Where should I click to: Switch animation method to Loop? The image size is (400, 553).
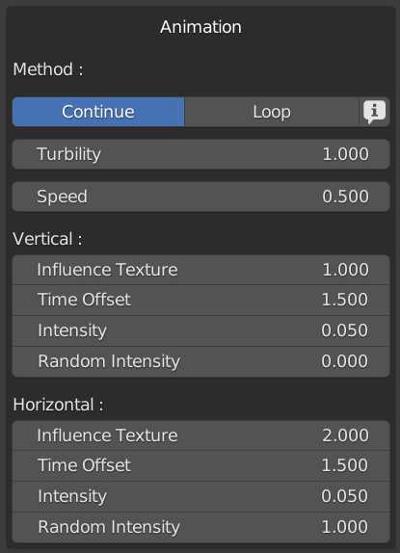point(272,112)
